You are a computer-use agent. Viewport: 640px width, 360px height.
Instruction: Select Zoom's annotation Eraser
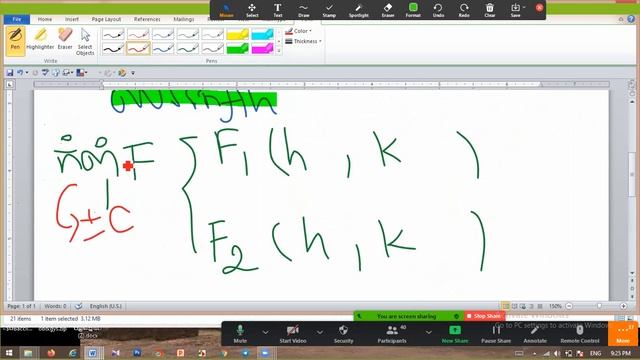pos(388,10)
